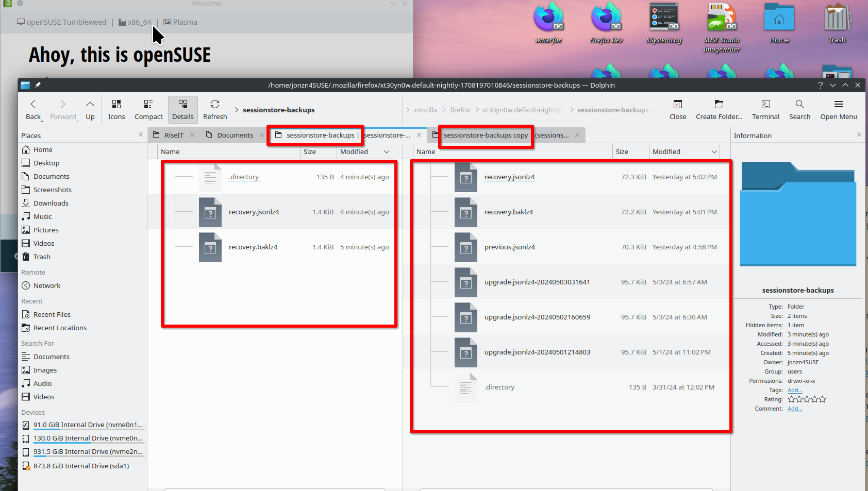868x491 pixels.
Task: Click the Forward navigation button
Action: click(x=63, y=110)
